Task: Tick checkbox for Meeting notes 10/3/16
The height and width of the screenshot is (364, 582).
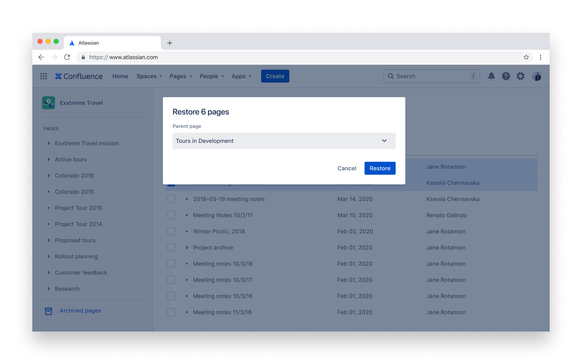Action: (171, 296)
